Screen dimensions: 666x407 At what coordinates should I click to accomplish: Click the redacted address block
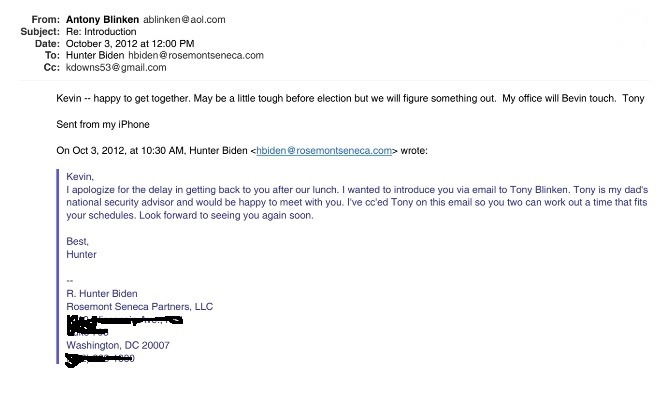[124, 325]
